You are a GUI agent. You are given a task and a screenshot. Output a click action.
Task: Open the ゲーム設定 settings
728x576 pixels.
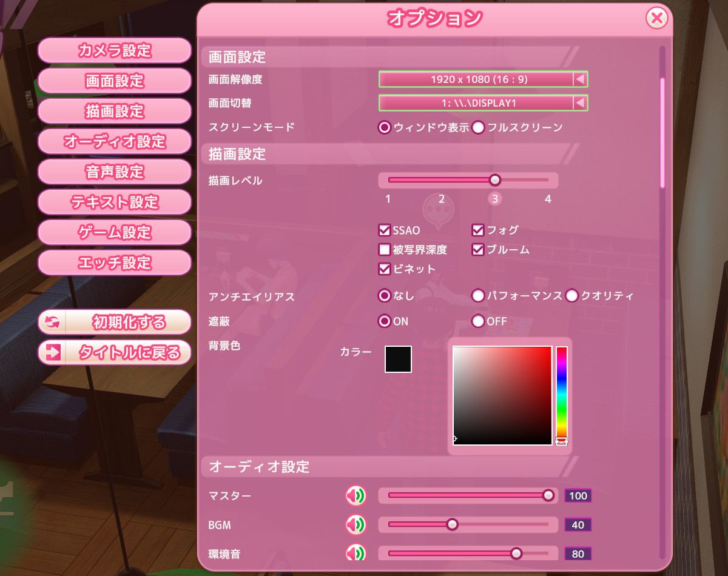coord(114,232)
